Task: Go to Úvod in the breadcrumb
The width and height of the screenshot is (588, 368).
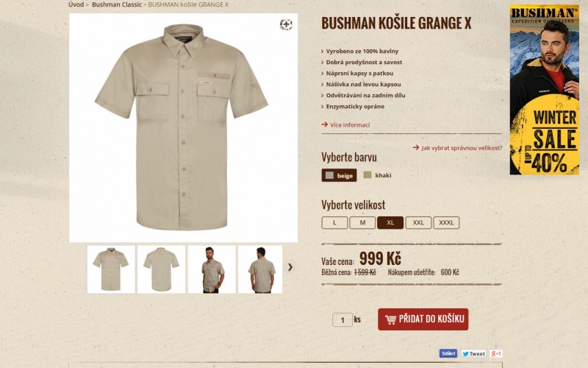Action: click(x=76, y=4)
